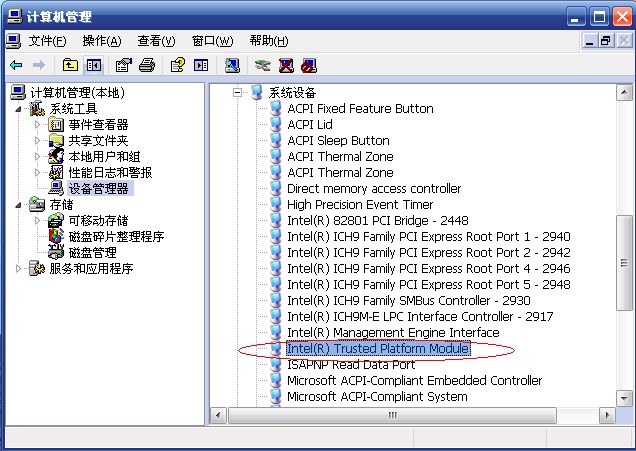The image size is (636, 451).
Task: Open the 查看(V) menu
Action: 156,41
